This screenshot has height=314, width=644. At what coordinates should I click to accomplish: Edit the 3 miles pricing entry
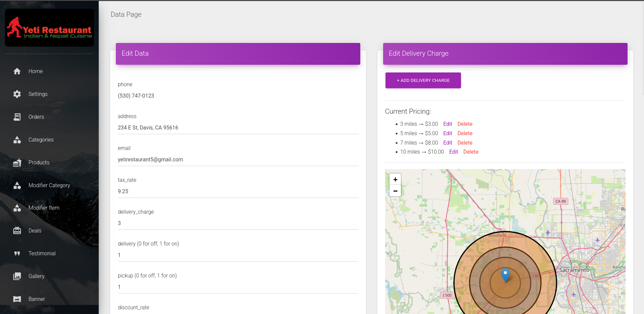click(x=448, y=124)
